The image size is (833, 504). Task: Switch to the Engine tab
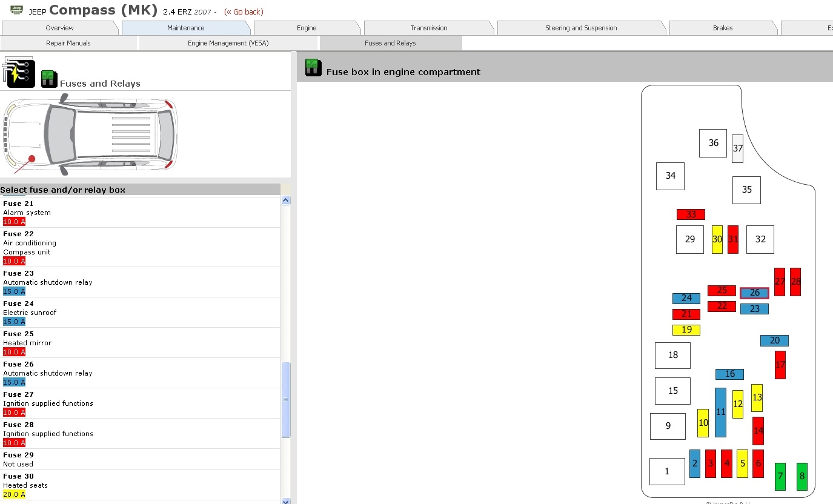pos(307,28)
